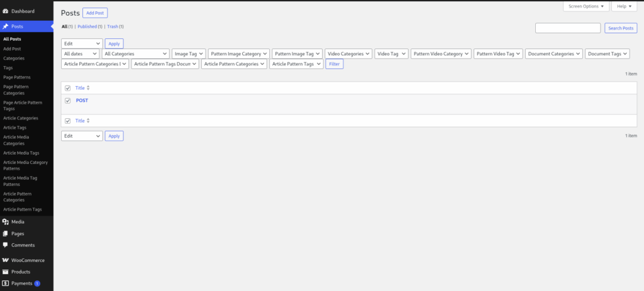
Task: Click the Filter button
Action: click(x=335, y=64)
